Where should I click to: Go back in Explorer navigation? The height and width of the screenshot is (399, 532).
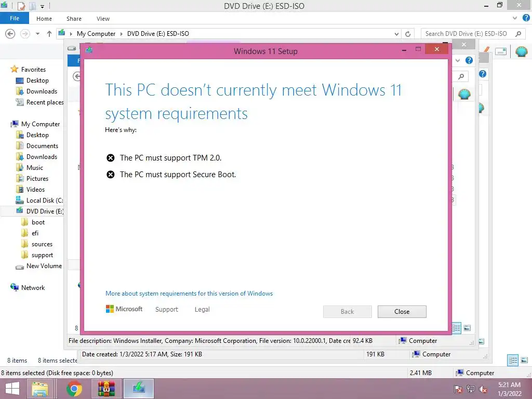click(x=10, y=34)
